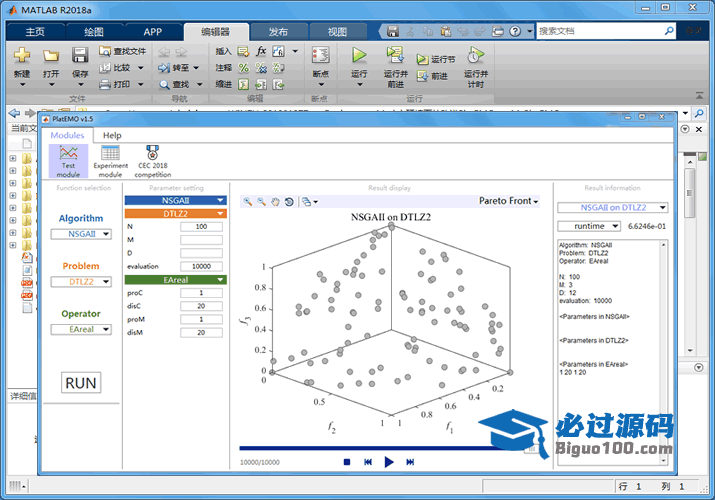Screen dimensions: 715x500
Task: Click the empty M parameter field
Action: [x=202, y=240]
